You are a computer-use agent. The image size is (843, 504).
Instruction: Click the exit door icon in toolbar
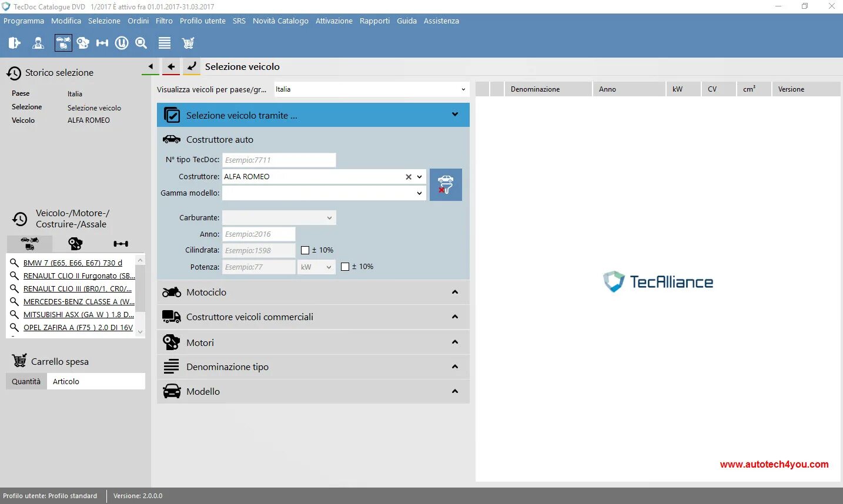[x=15, y=43]
